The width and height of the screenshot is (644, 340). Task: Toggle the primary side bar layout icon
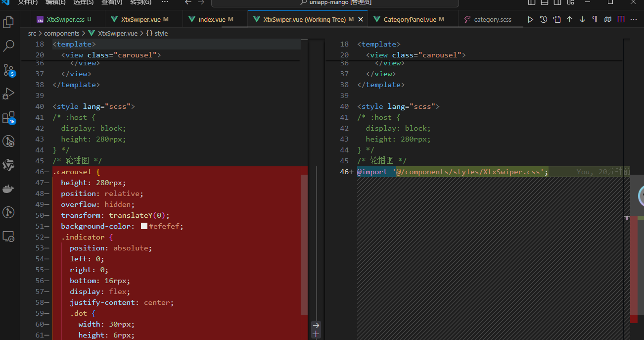tap(532, 2)
